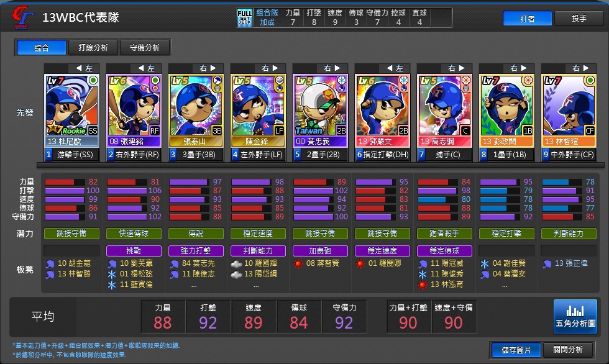Image resolution: width=609 pixels, height=364 pixels.
Task: Click the red sun icon beside 13 林泓育
Action: (x=423, y=285)
